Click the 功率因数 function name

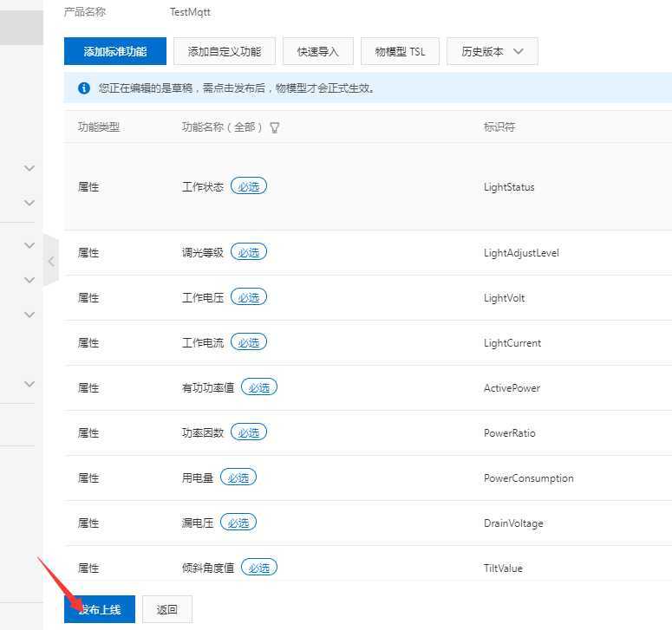203,433
